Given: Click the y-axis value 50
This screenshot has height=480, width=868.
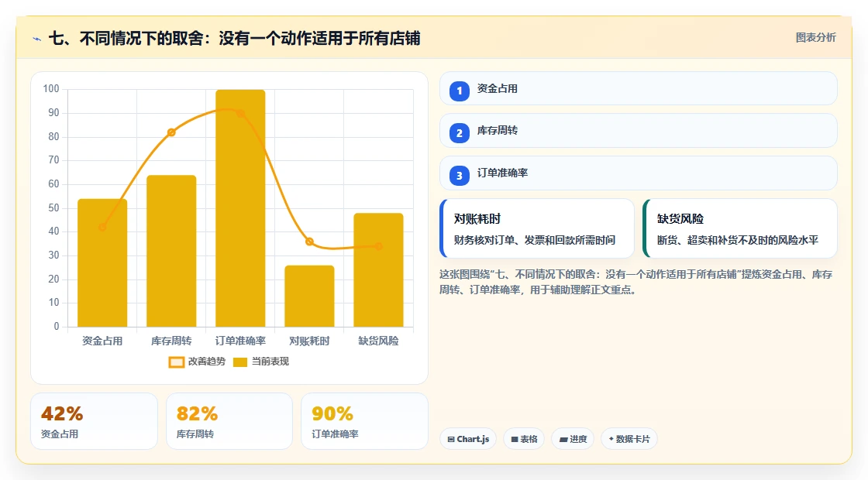Looking at the screenshot, I should coord(53,208).
